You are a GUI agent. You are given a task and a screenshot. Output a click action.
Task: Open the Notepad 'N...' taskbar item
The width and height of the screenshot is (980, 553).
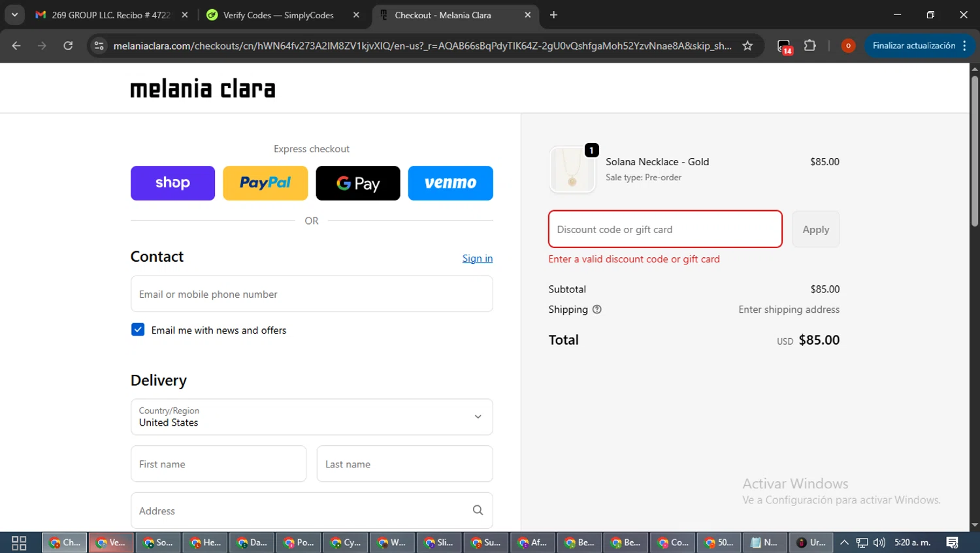click(766, 543)
